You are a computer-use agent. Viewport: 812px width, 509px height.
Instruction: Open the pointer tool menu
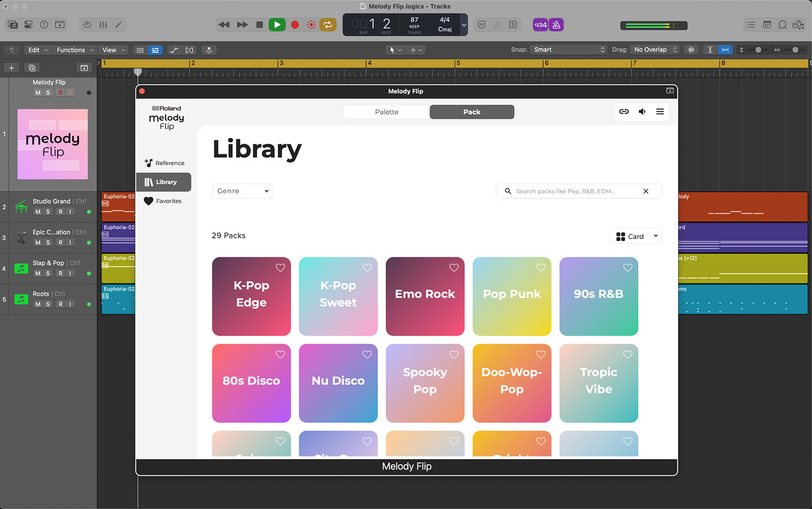pyautogui.click(x=395, y=50)
